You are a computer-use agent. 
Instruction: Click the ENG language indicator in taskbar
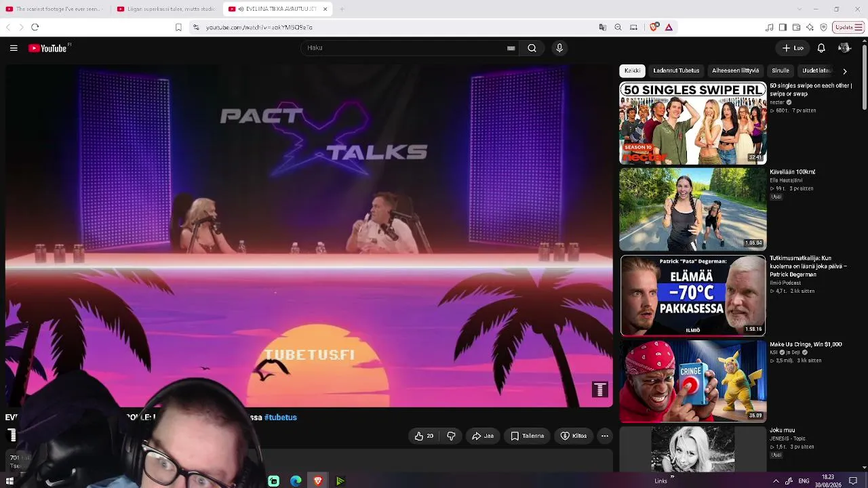coord(804,481)
